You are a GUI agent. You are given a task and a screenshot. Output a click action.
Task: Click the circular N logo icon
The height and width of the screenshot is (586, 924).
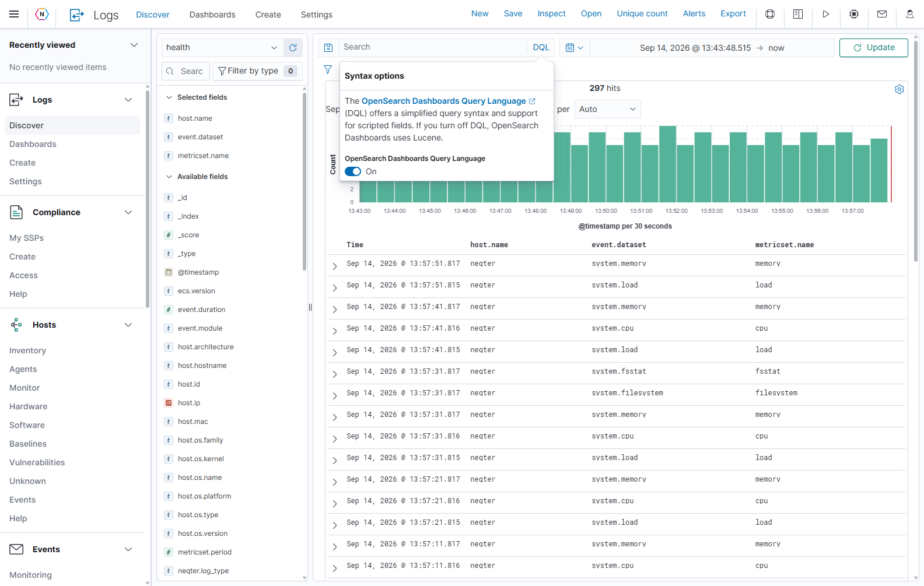coord(42,15)
